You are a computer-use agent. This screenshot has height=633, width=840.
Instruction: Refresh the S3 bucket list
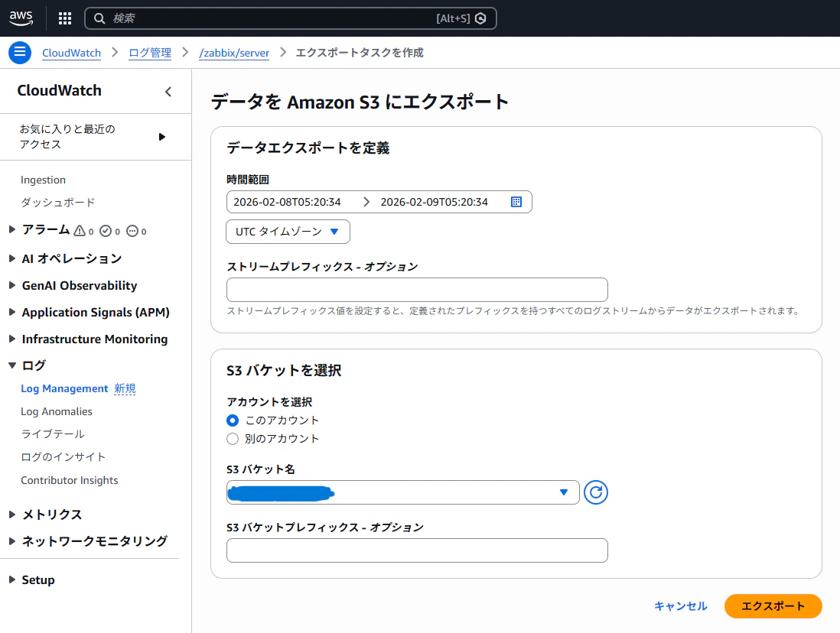[x=596, y=492]
